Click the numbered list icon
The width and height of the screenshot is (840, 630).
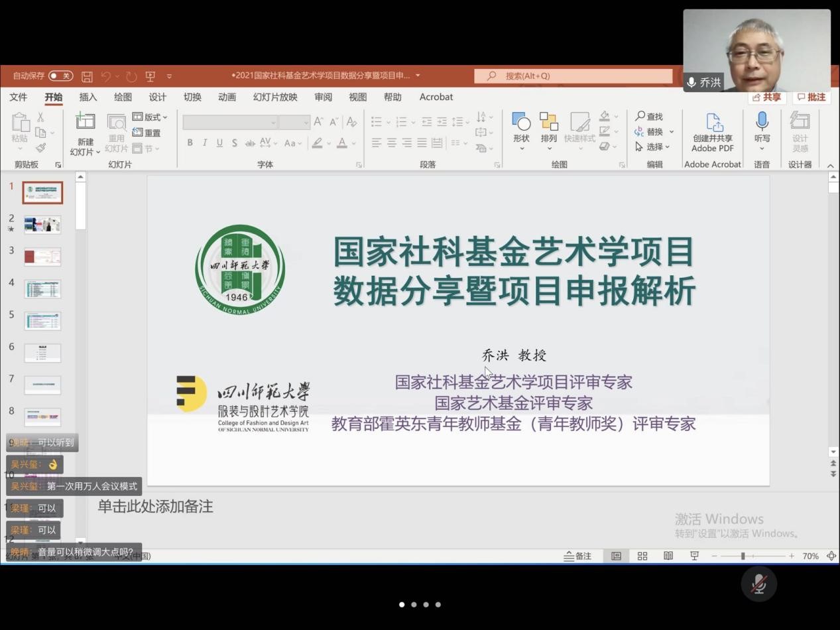click(401, 122)
